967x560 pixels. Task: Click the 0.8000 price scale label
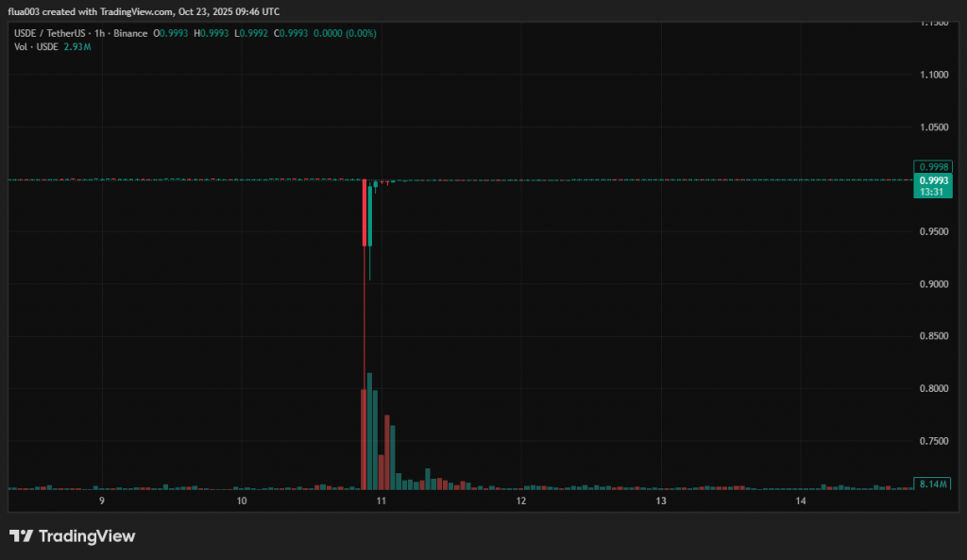tap(931, 388)
